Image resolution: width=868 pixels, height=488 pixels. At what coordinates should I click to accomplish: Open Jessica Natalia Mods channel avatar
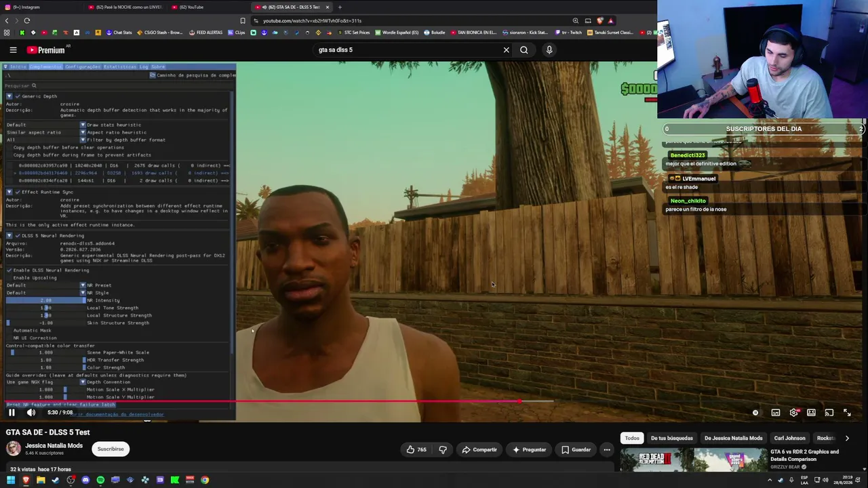13,449
